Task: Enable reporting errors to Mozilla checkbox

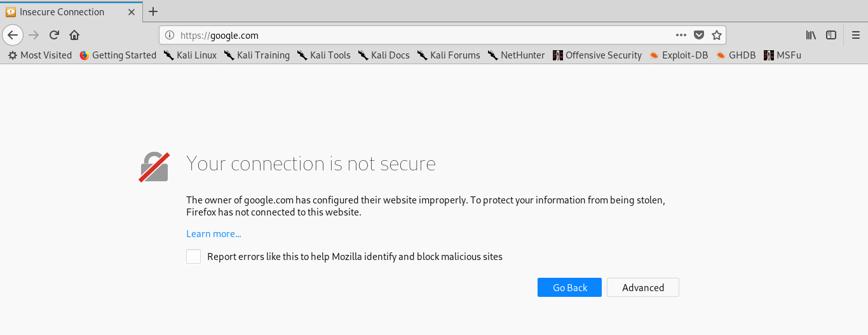Action: (x=193, y=257)
